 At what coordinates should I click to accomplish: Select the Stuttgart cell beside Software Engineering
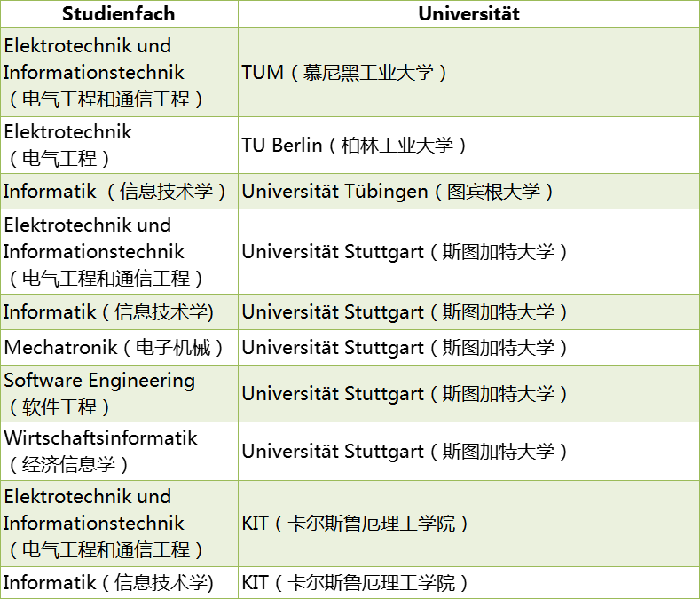[468, 393]
